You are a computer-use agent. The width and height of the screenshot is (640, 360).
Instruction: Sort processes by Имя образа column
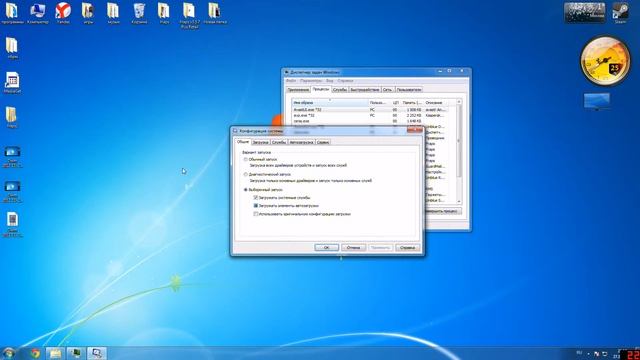click(330, 103)
